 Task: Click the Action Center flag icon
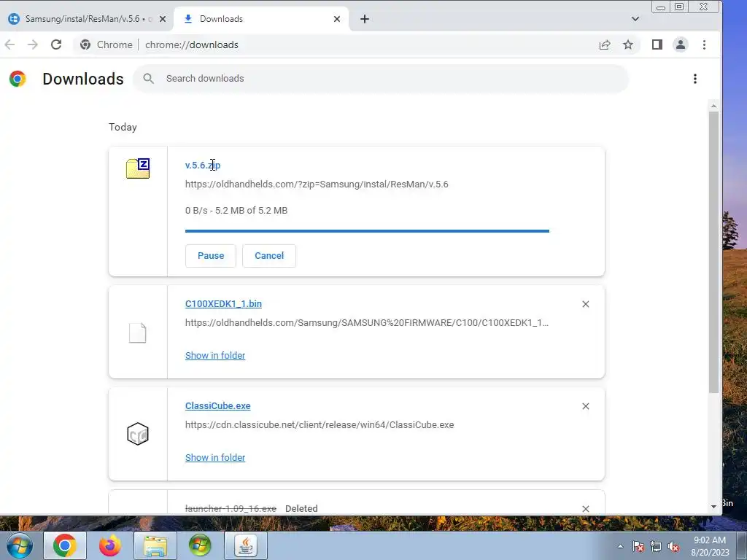pyautogui.click(x=638, y=546)
